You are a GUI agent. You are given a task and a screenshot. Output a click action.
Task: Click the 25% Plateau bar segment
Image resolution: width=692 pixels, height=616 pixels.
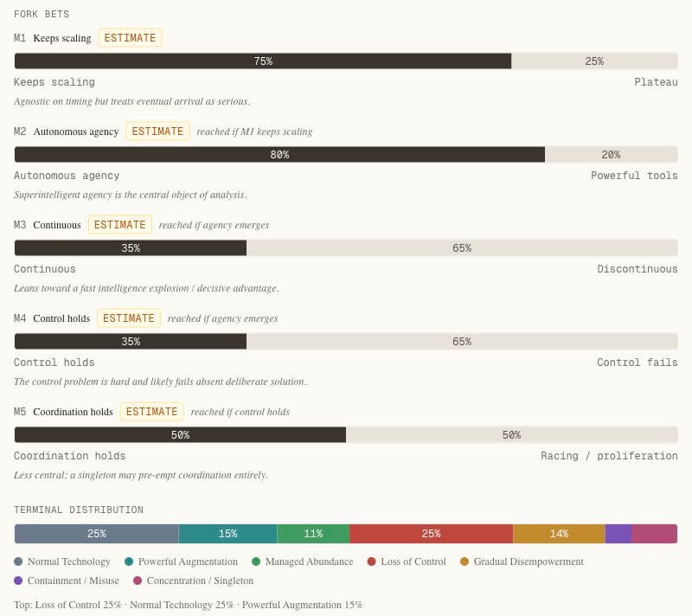tap(594, 61)
